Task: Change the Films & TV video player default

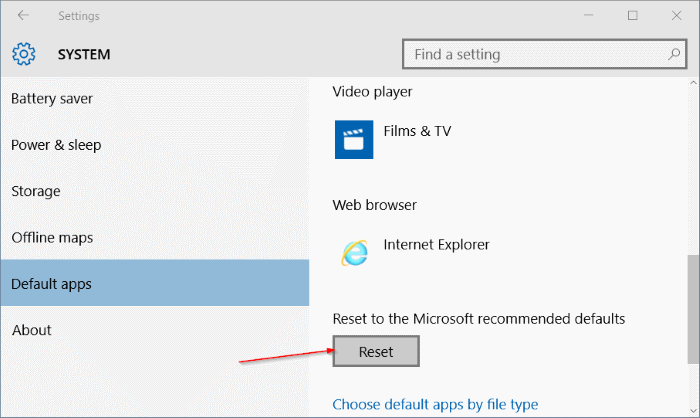Action: pos(417,131)
